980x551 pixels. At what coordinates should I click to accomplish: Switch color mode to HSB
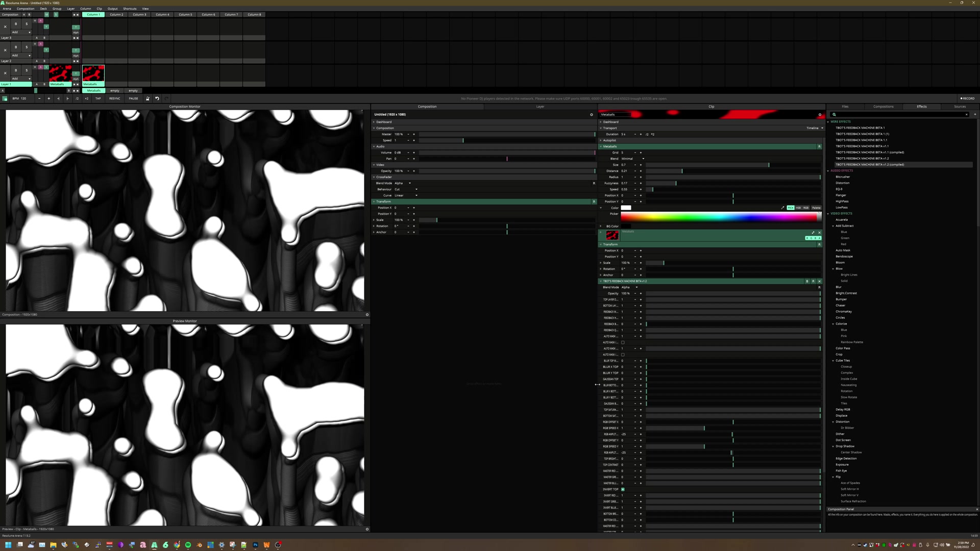click(x=798, y=208)
